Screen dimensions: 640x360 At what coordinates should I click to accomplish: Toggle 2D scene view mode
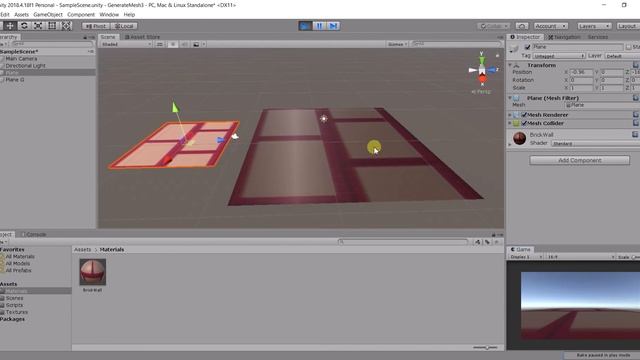pyautogui.click(x=160, y=44)
